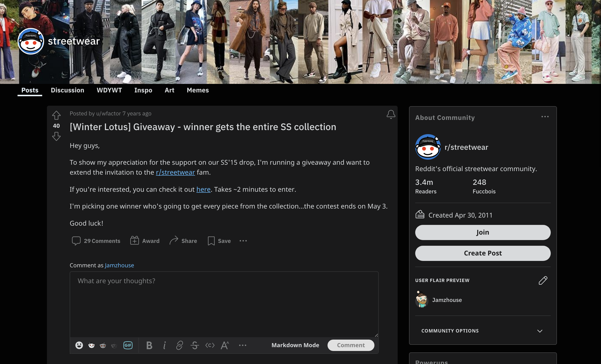Image resolution: width=601 pixels, height=364 pixels.
Task: Open About Community three-dot menu
Action: pyautogui.click(x=545, y=117)
